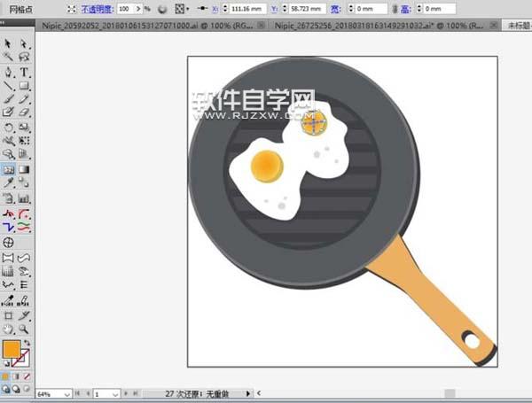Image resolution: width=532 pixels, height=403 pixels.
Task: Select the Symbol Sprayer tool
Action: (8, 198)
